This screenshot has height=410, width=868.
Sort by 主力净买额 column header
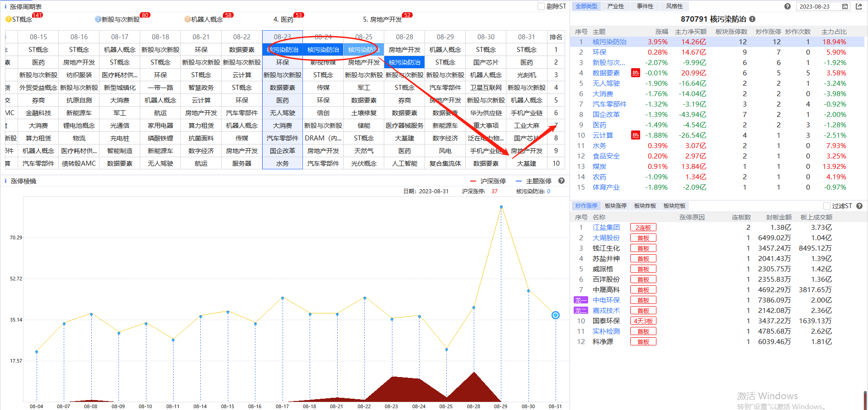690,32
